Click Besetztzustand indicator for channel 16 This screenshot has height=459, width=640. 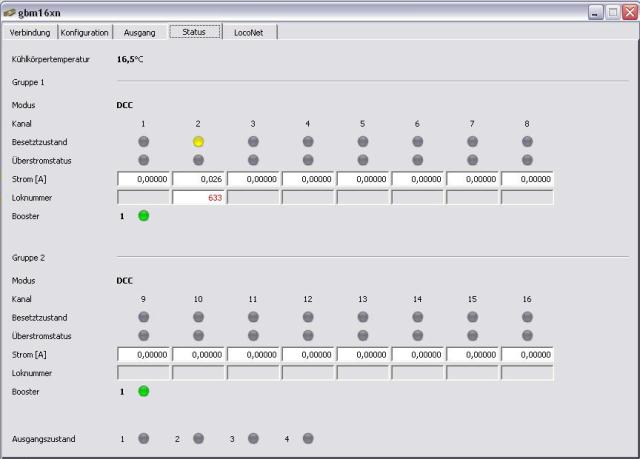click(x=527, y=317)
